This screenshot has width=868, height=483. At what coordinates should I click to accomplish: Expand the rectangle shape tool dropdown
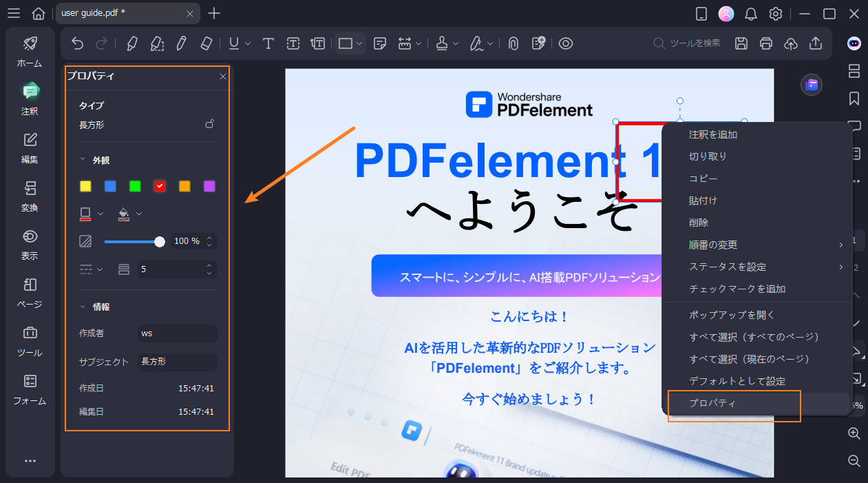tap(359, 43)
